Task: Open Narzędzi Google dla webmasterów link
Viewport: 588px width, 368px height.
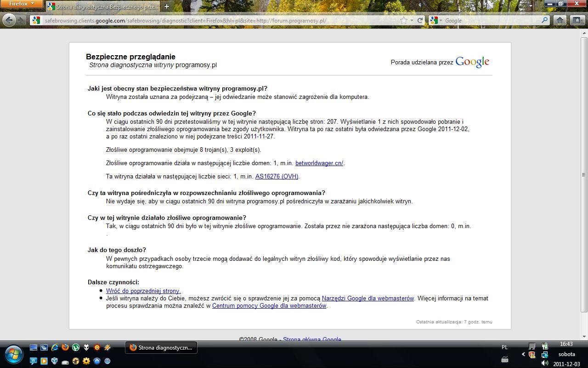Action: tap(368, 298)
